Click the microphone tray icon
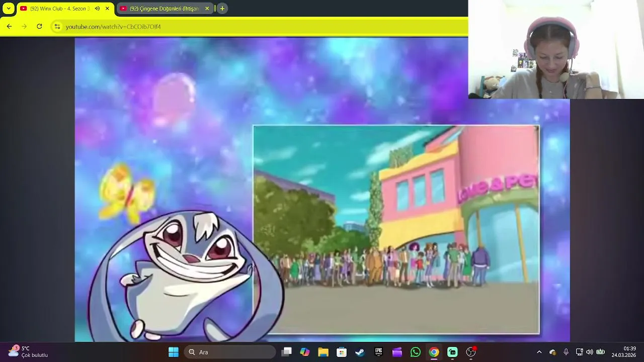The width and height of the screenshot is (644, 362). click(566, 352)
